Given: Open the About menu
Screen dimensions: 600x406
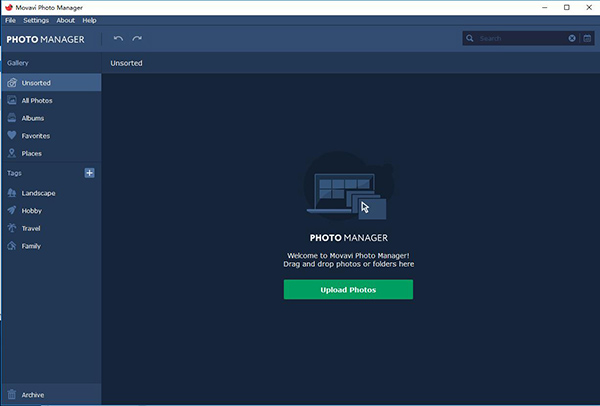Looking at the screenshot, I should pyautogui.click(x=65, y=20).
